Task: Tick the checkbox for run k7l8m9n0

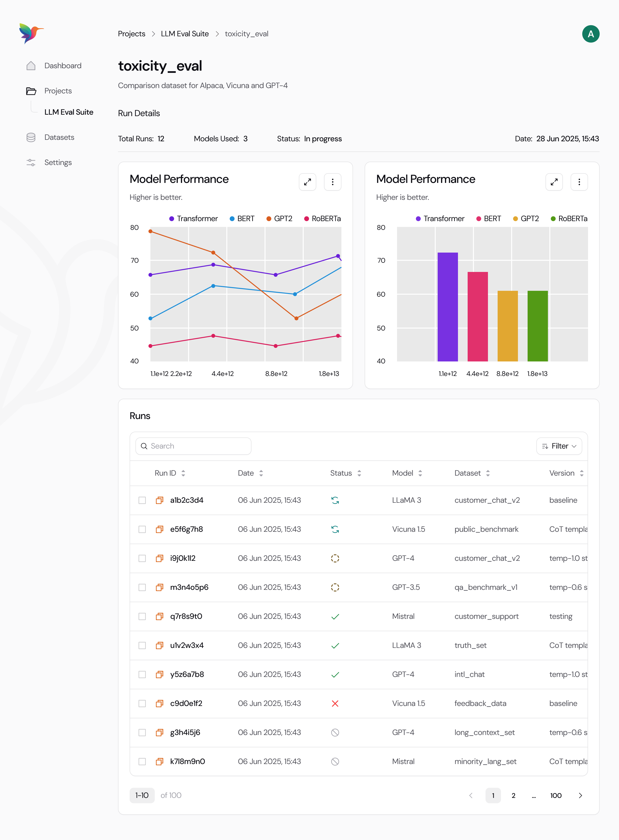Action: pyautogui.click(x=142, y=761)
